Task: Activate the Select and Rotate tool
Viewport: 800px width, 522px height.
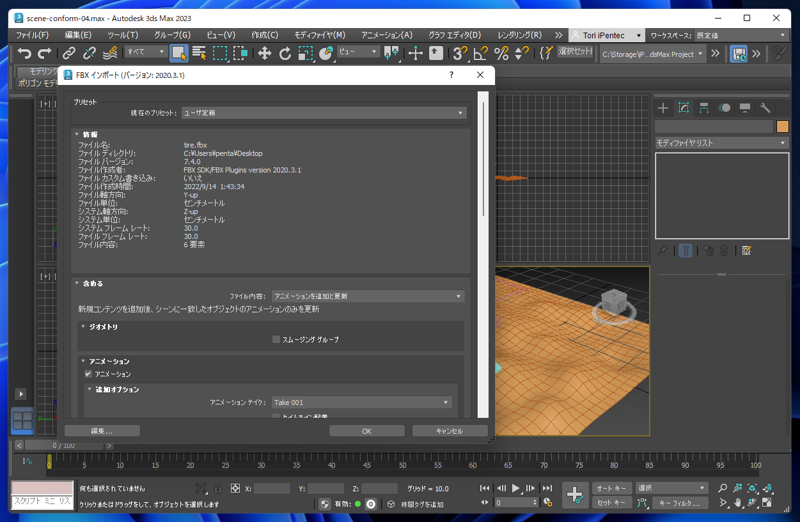Action: pos(285,53)
